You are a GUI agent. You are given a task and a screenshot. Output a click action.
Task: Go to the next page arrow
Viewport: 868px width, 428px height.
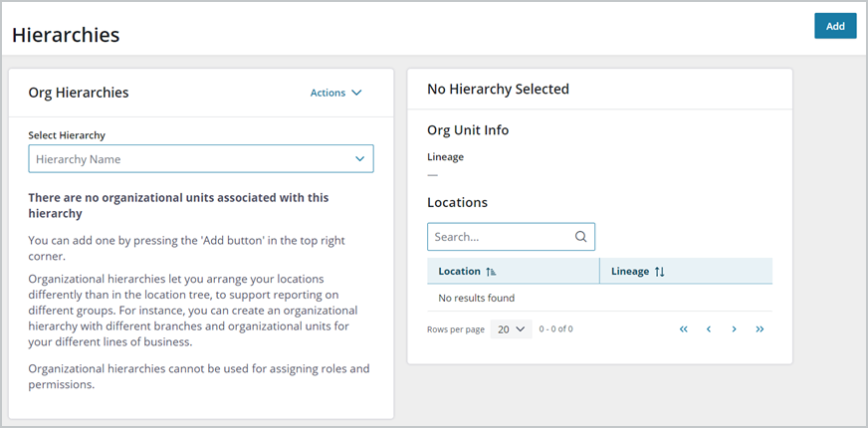[x=734, y=329]
